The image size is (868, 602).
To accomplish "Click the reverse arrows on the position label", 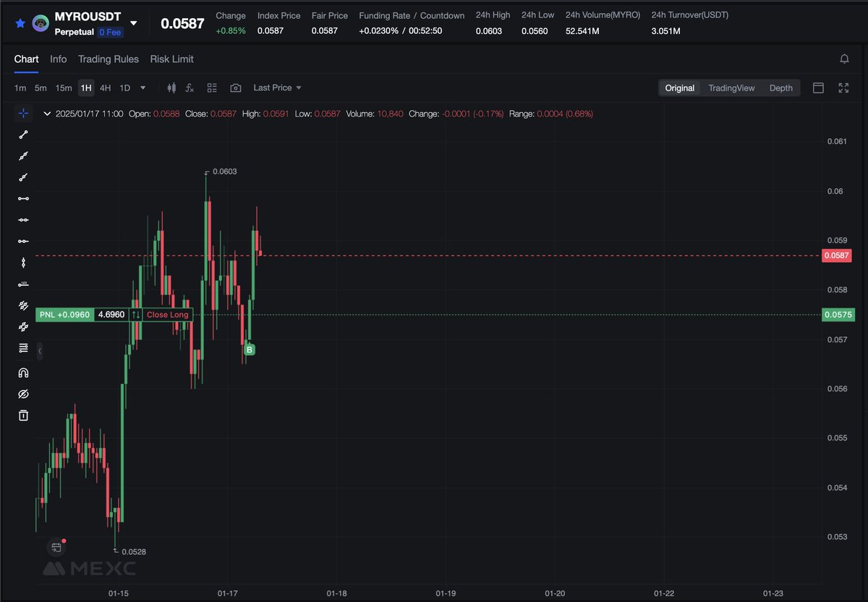I will click(x=136, y=315).
